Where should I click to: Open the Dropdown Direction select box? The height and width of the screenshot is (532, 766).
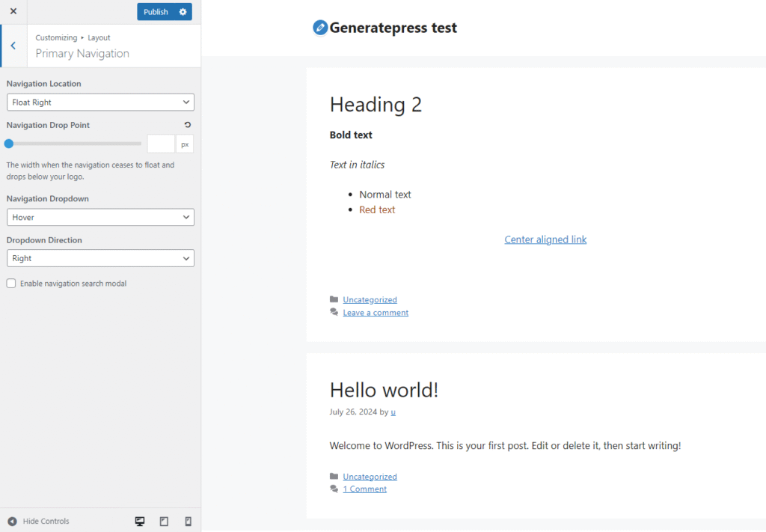coord(100,258)
